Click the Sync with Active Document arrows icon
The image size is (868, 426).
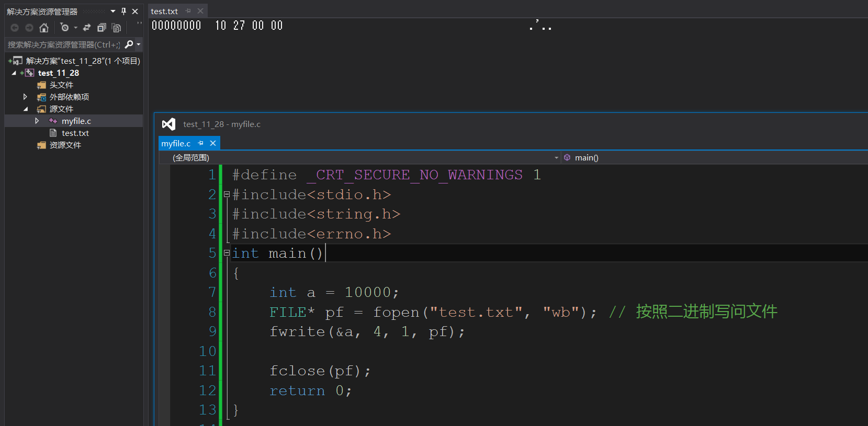[87, 28]
